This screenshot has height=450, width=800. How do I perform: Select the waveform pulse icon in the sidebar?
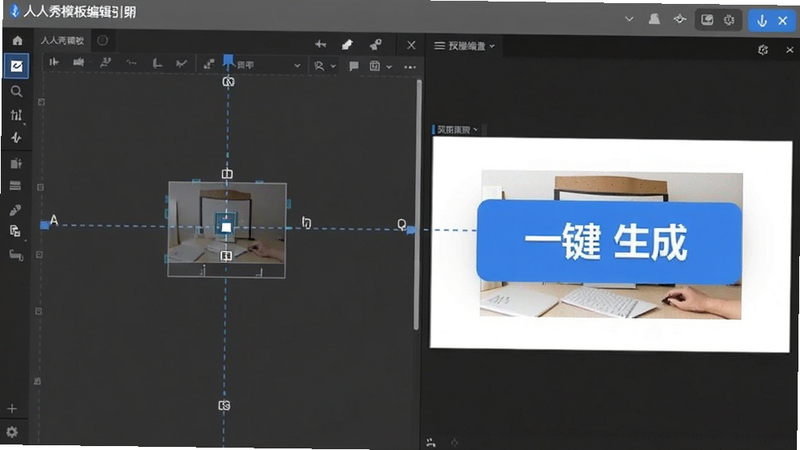[x=16, y=138]
